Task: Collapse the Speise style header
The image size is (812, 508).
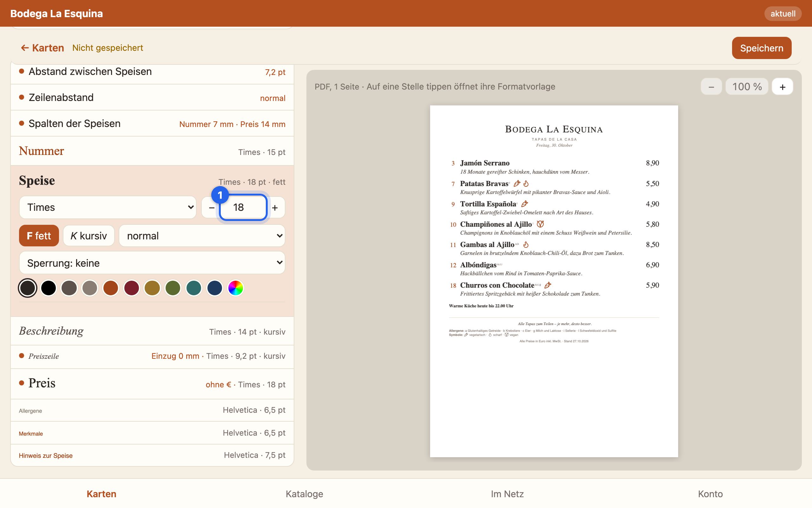Action: (152, 181)
